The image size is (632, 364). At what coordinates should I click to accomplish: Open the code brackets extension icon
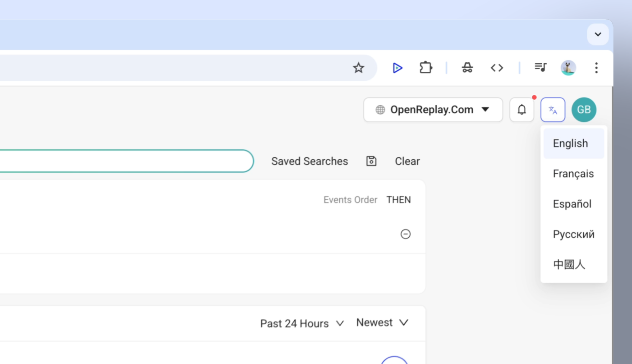[497, 68]
